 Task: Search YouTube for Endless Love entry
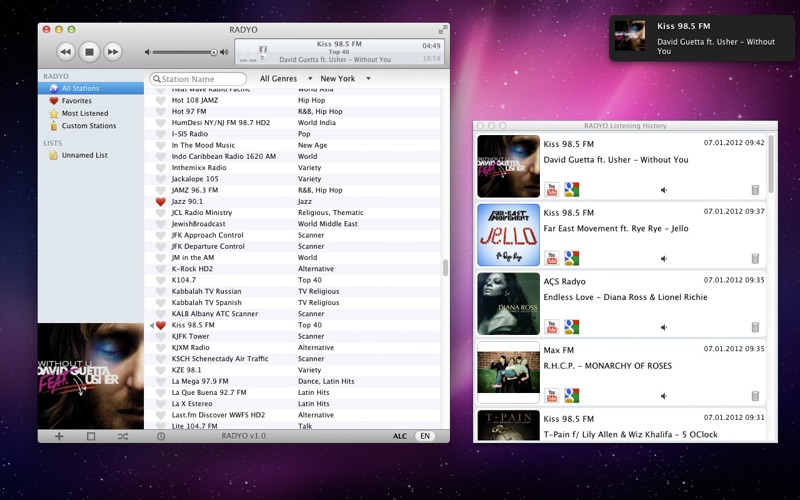click(x=552, y=327)
